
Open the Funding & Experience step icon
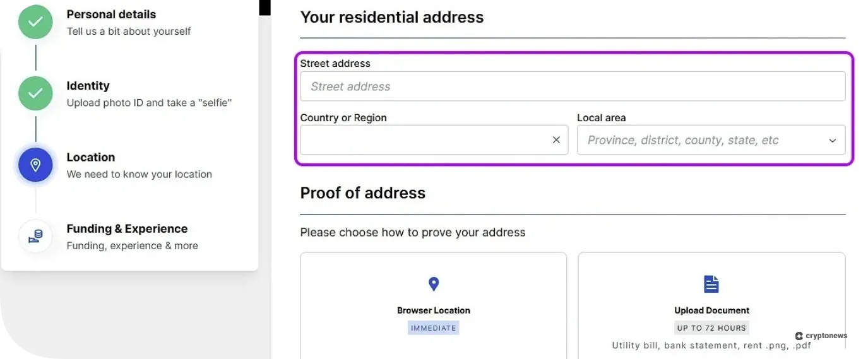pos(35,237)
